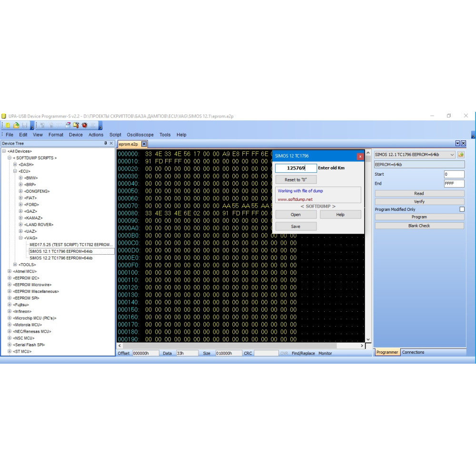
Task: Open the Device menu
Action: coord(76,135)
